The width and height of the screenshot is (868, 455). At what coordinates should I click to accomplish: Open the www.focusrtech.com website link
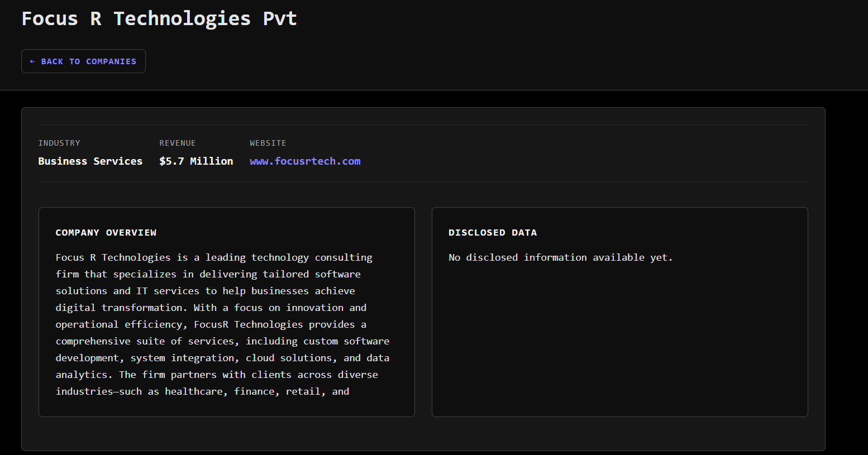pos(305,161)
